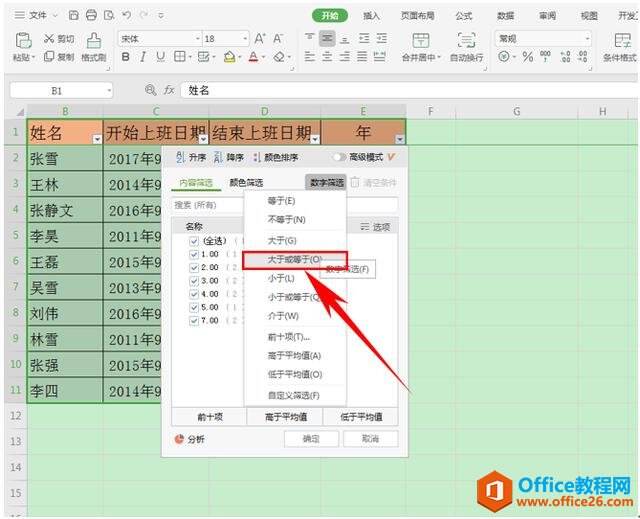
Task: Click the Merge and Center (合并居中) icon
Action: [421, 46]
